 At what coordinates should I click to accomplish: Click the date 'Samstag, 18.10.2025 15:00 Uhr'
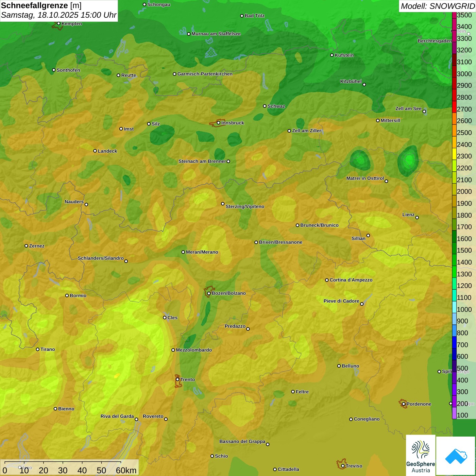pos(59,15)
